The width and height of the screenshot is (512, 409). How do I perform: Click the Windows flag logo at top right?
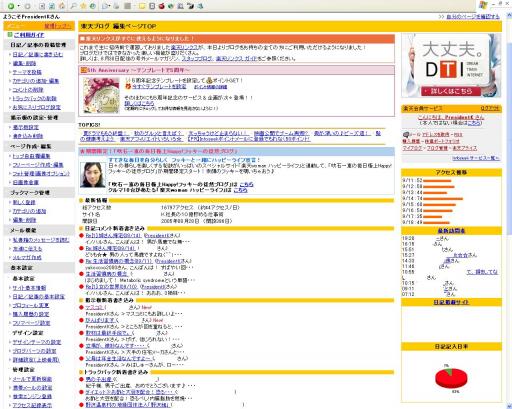click(x=483, y=5)
